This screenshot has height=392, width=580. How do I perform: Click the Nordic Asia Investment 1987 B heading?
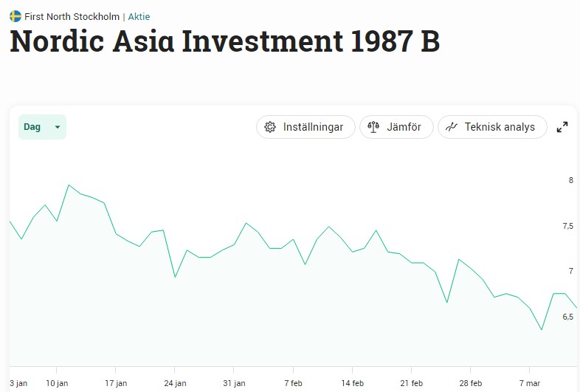click(x=224, y=42)
